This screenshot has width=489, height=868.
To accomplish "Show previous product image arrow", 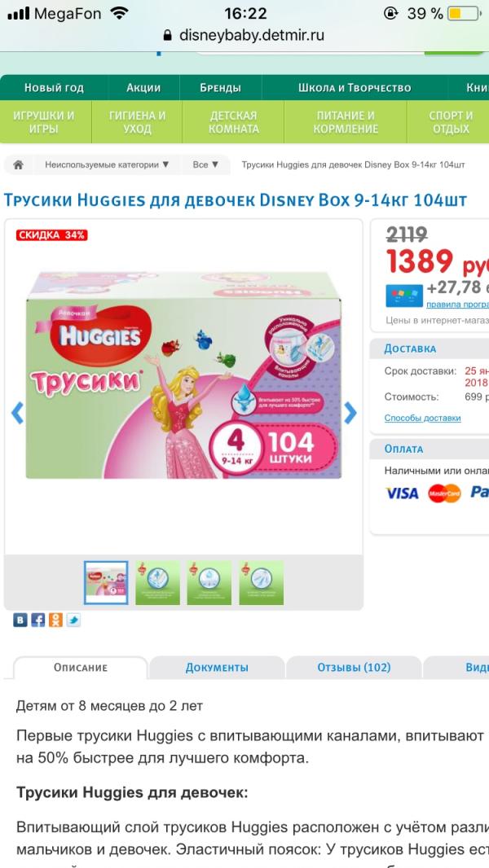I will 18,412.
